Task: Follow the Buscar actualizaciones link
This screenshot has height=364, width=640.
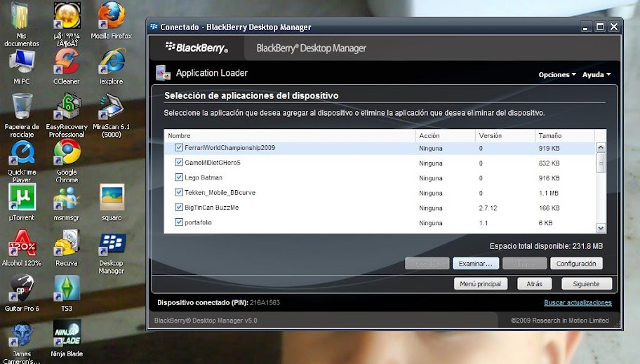Action: pos(578,303)
